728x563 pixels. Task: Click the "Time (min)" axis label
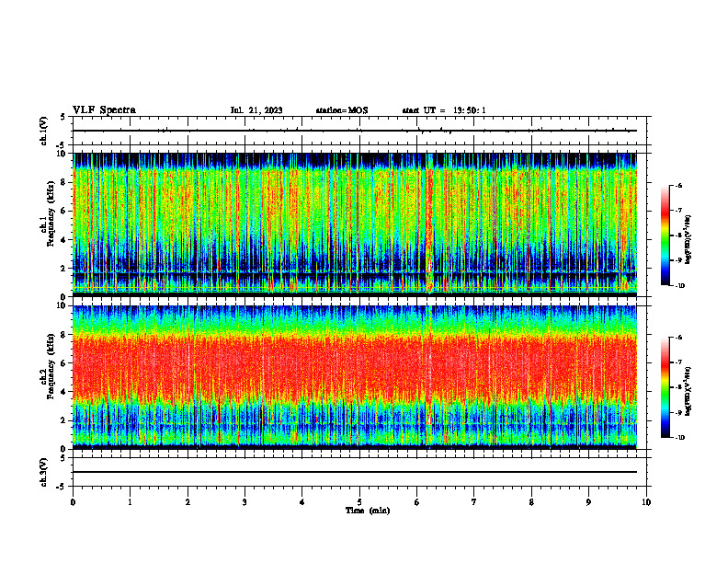click(368, 511)
